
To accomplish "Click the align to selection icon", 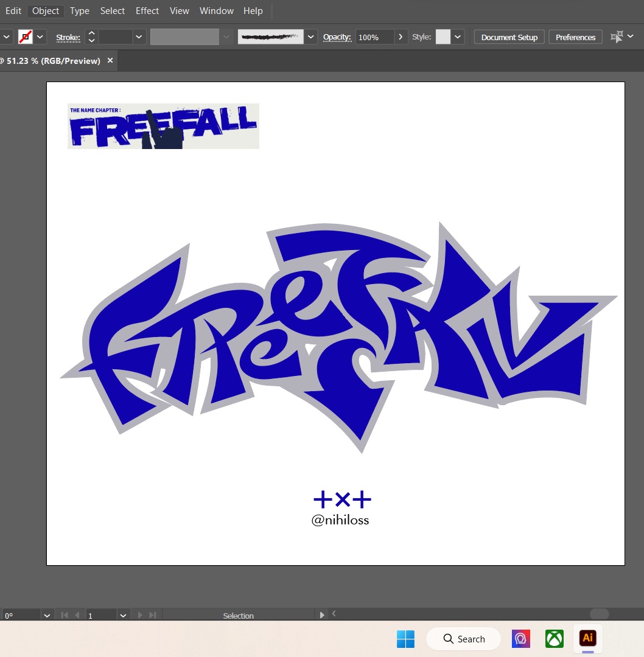I will click(x=617, y=37).
